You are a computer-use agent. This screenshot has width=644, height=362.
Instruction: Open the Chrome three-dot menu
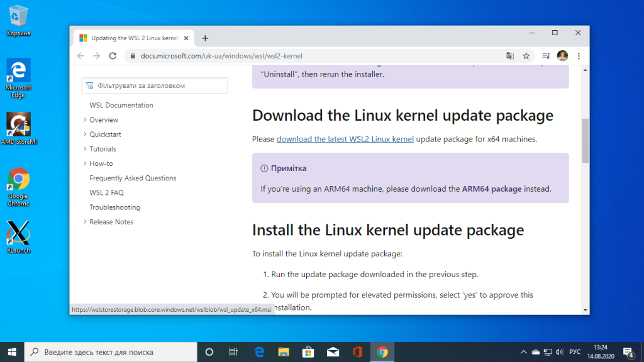click(578, 56)
